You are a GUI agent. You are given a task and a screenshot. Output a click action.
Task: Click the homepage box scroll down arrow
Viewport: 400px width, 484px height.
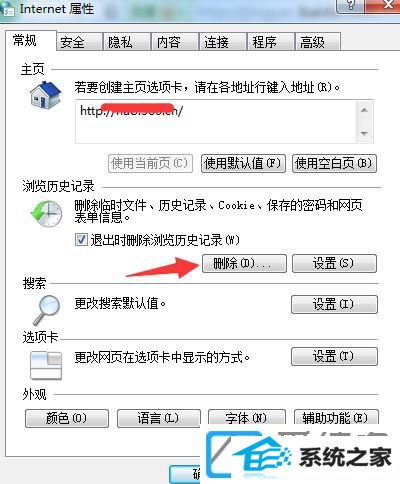coord(364,134)
